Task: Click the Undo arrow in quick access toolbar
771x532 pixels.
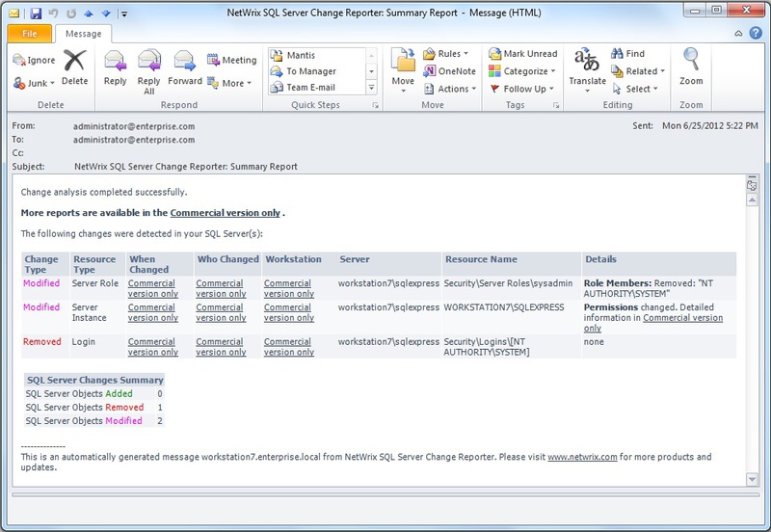Action: coord(53,13)
